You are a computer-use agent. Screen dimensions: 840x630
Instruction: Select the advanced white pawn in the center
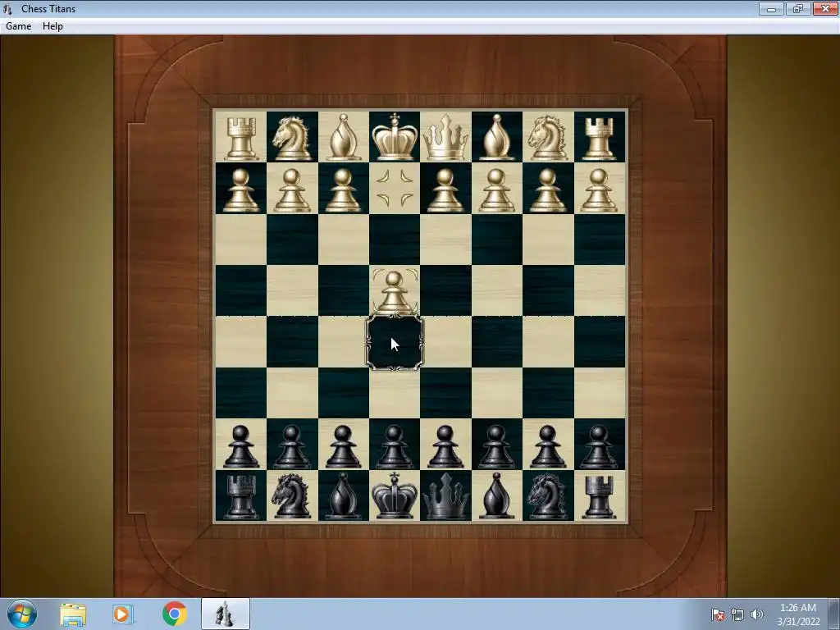click(x=395, y=293)
